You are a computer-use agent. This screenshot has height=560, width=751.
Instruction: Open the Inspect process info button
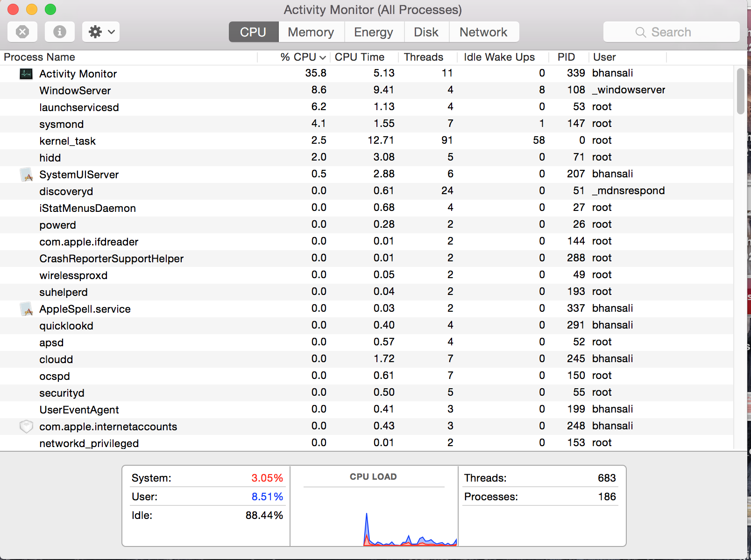59,32
